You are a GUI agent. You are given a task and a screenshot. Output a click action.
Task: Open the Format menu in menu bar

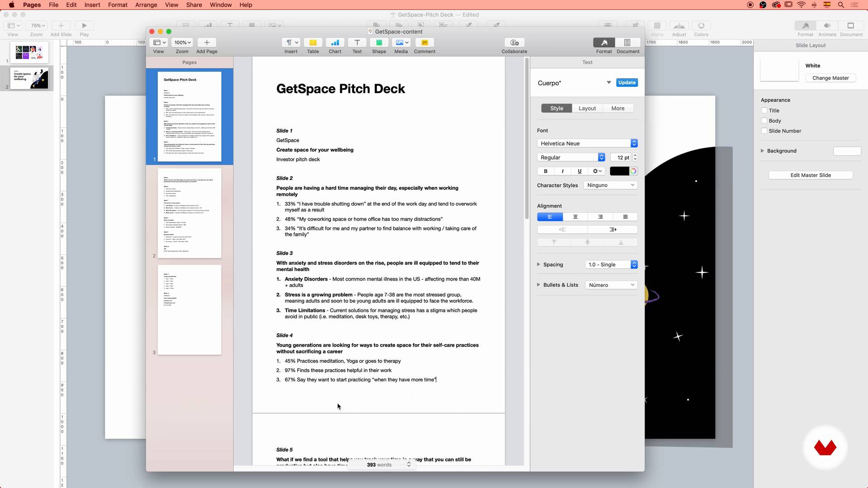click(x=118, y=5)
